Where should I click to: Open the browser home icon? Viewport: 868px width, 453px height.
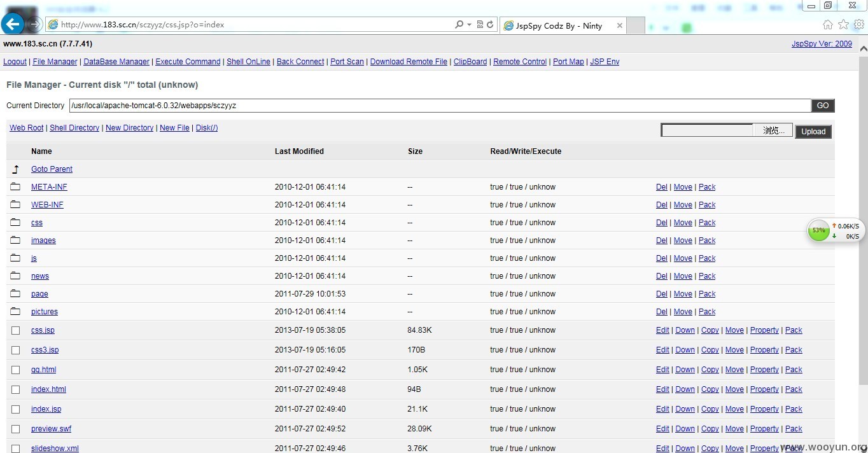(x=827, y=25)
